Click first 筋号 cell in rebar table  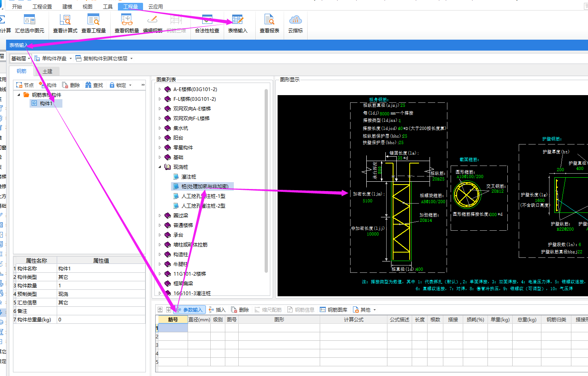(x=173, y=328)
